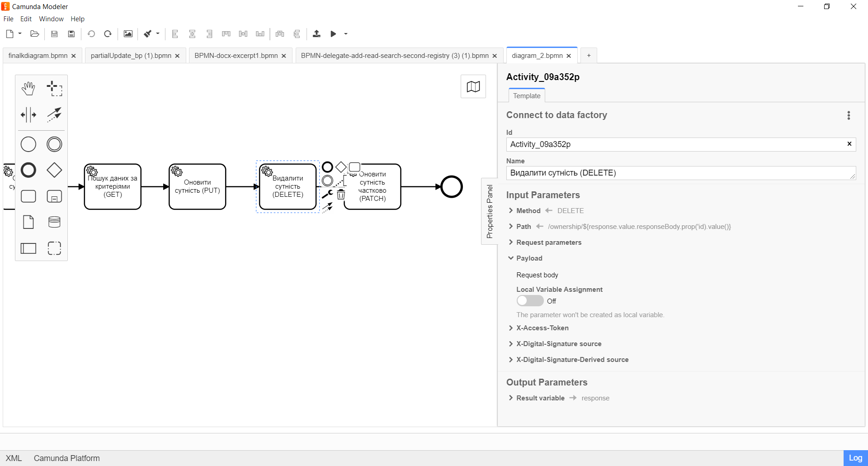Redo the last action
Screen dimensions: 868x466
coord(108,34)
